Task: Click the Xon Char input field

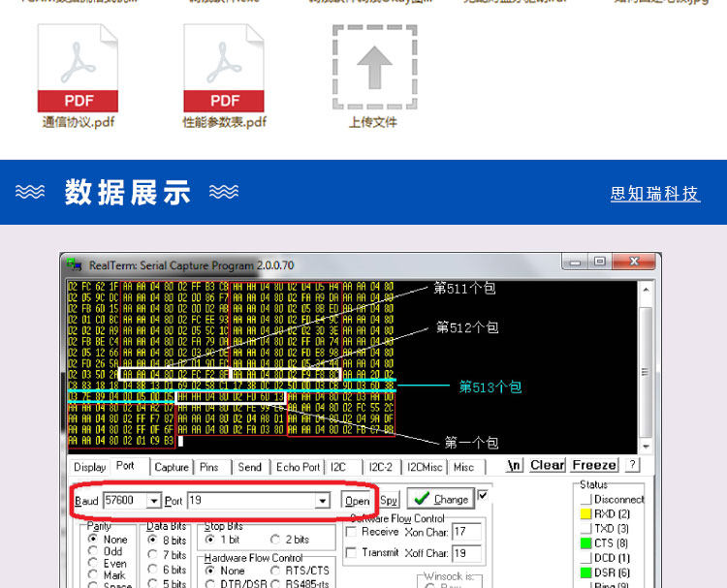Action: pyautogui.click(x=466, y=532)
